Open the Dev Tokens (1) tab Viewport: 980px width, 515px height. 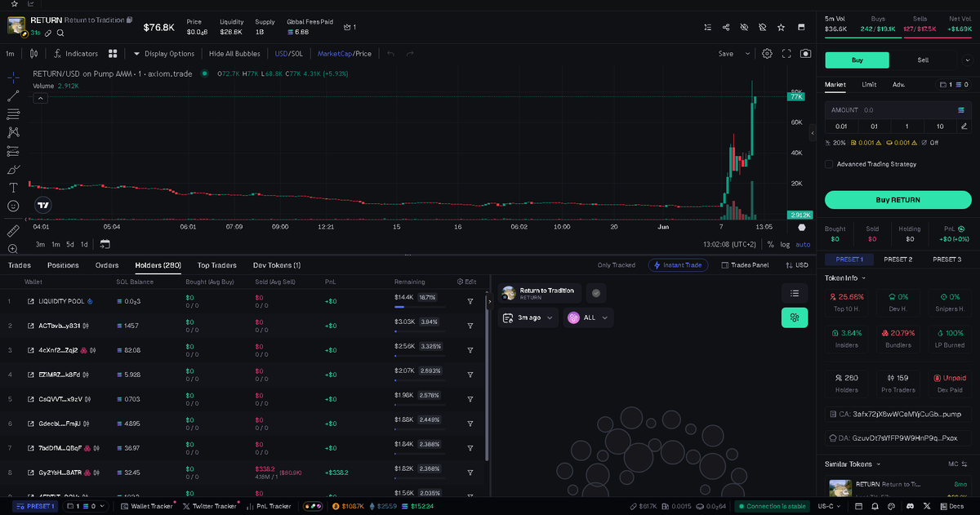coord(277,265)
